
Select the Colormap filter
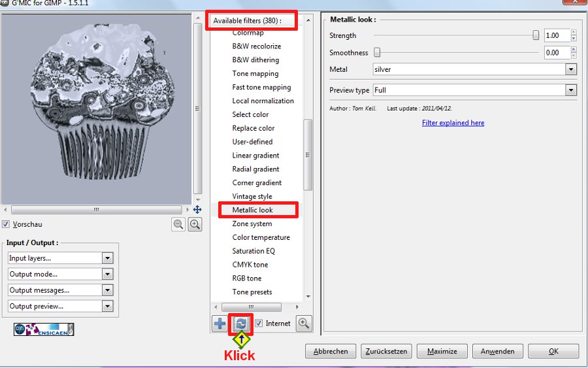(248, 33)
